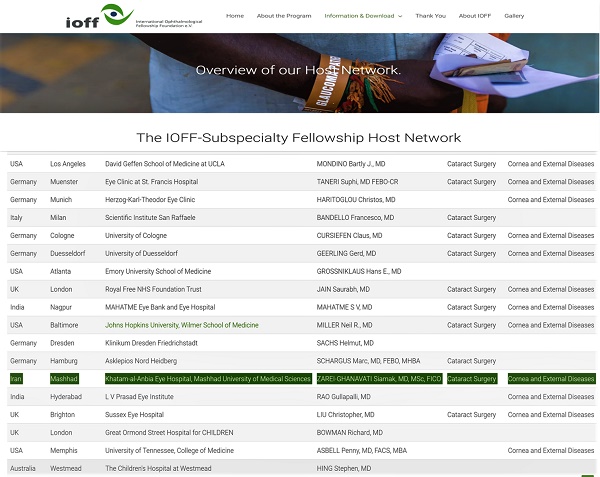The width and height of the screenshot is (600, 477).
Task: Click highlighted Iran country cell
Action: pos(16,379)
